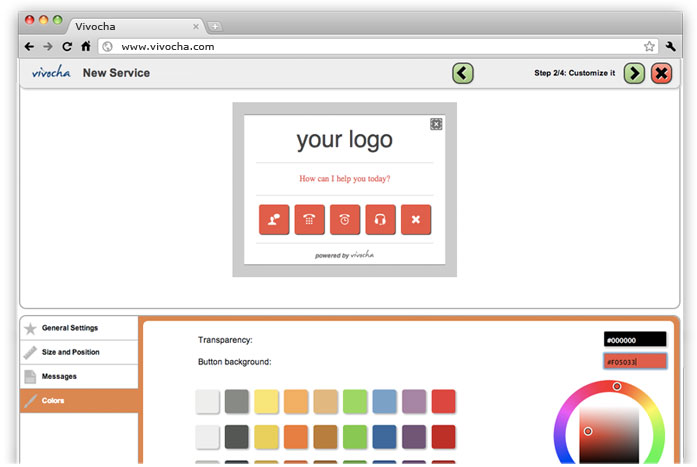The width and height of the screenshot is (697, 467).
Task: Pick the light orange swatch in top row
Action: (x=296, y=401)
